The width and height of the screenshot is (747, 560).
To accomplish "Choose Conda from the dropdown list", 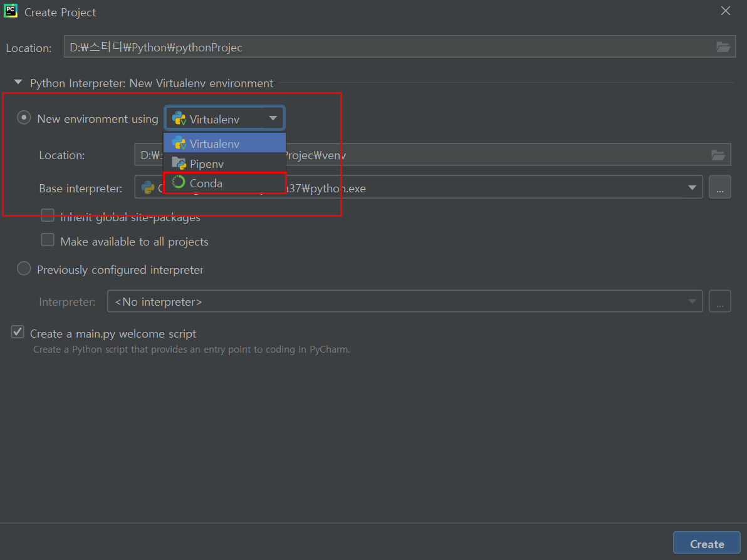I will (x=224, y=183).
